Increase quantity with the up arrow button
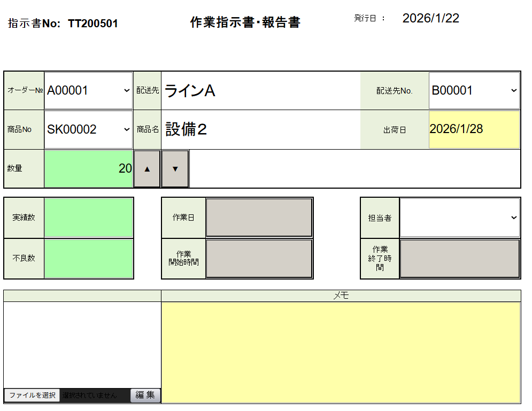Screen dimensions: 532x411 147,169
